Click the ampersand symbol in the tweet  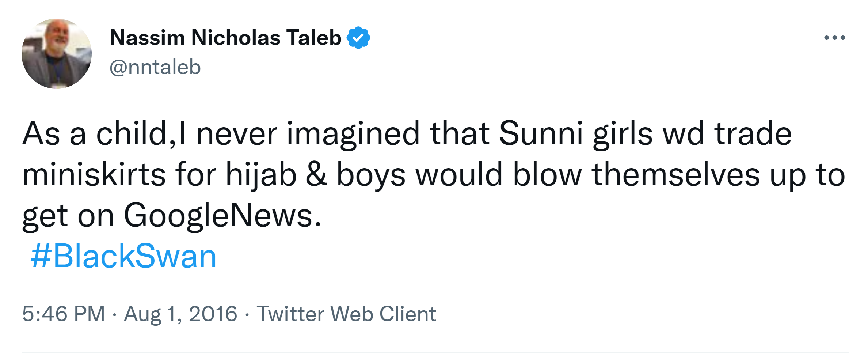coord(316,174)
